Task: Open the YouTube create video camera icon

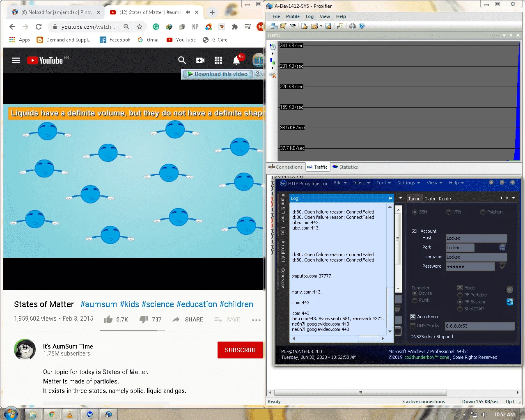Action: (200, 60)
